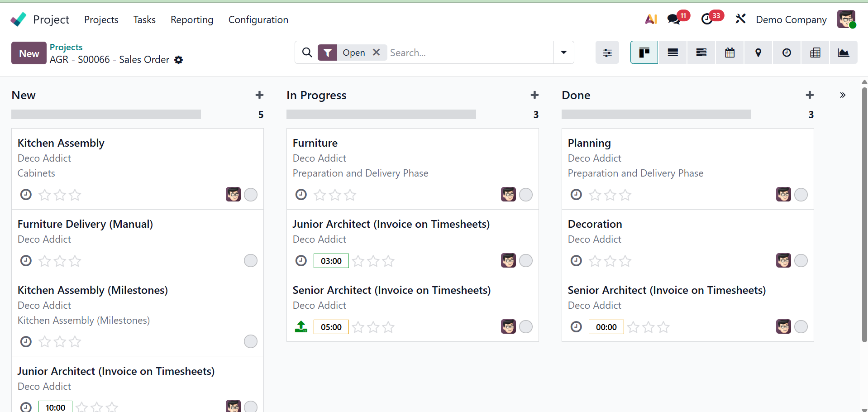Expand the folded column chevron
This screenshot has width=868, height=412.
843,95
